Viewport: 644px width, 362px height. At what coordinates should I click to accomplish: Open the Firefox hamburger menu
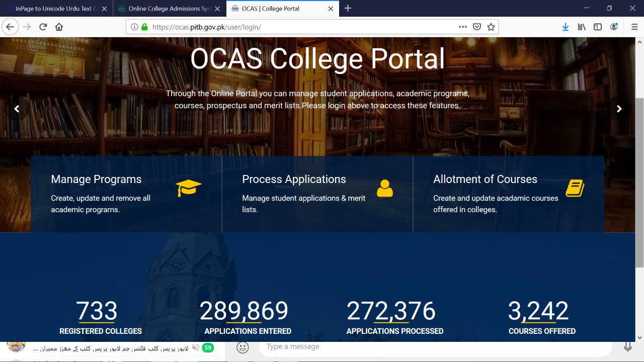click(x=634, y=27)
